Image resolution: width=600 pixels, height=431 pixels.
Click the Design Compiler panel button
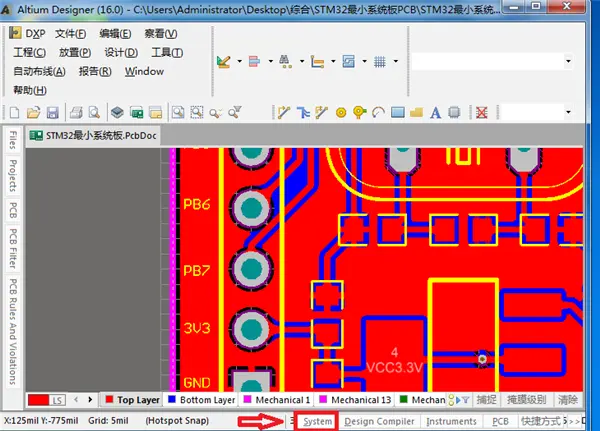pyautogui.click(x=379, y=421)
